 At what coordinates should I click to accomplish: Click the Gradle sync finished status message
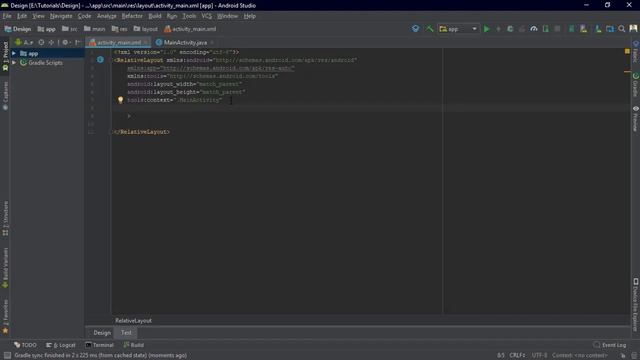tap(100, 356)
